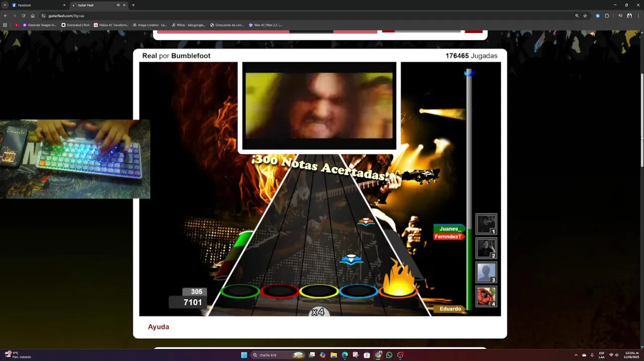
Task: Open the blue extension icon
Action: [597, 16]
